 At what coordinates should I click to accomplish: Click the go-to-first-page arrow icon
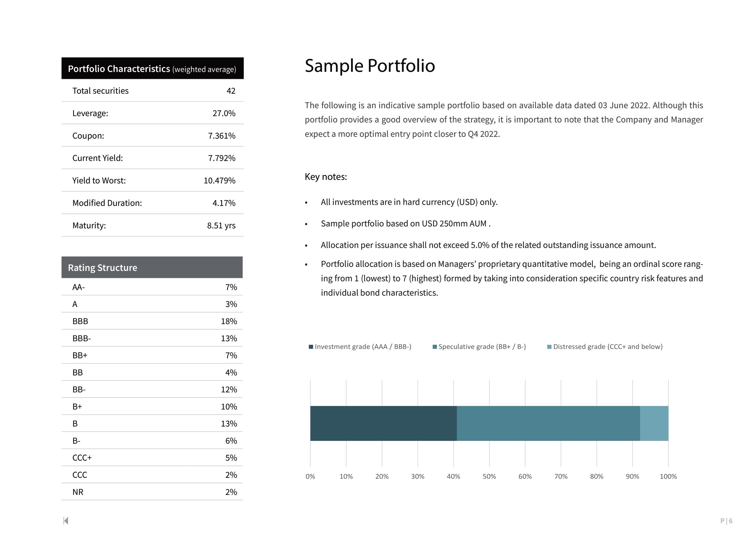(66, 520)
